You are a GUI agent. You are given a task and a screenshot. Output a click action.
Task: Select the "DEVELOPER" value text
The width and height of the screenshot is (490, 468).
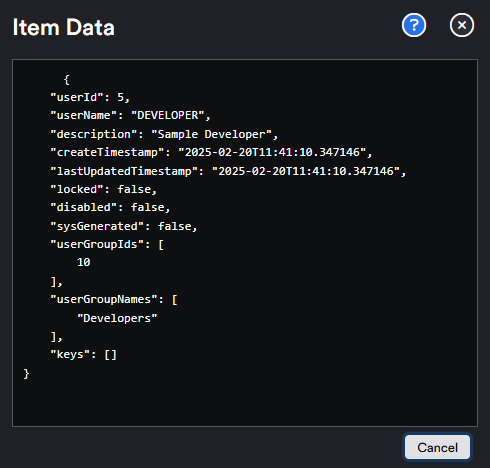point(167,115)
